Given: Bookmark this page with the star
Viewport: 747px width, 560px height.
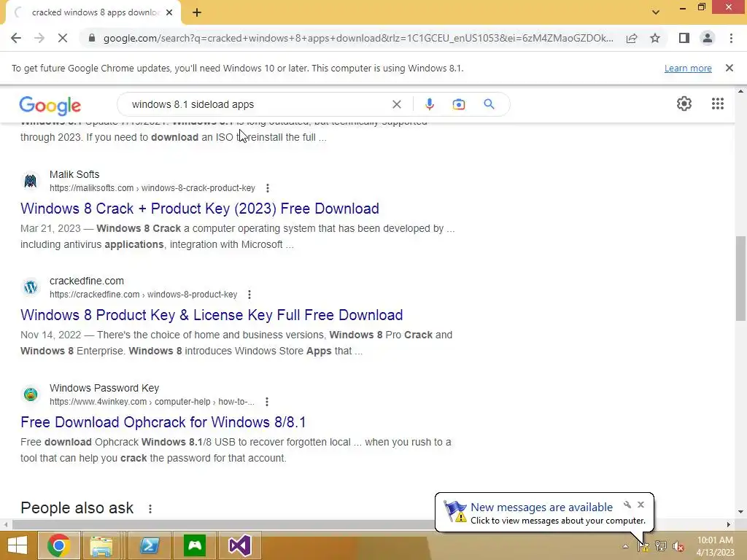Looking at the screenshot, I should (655, 38).
